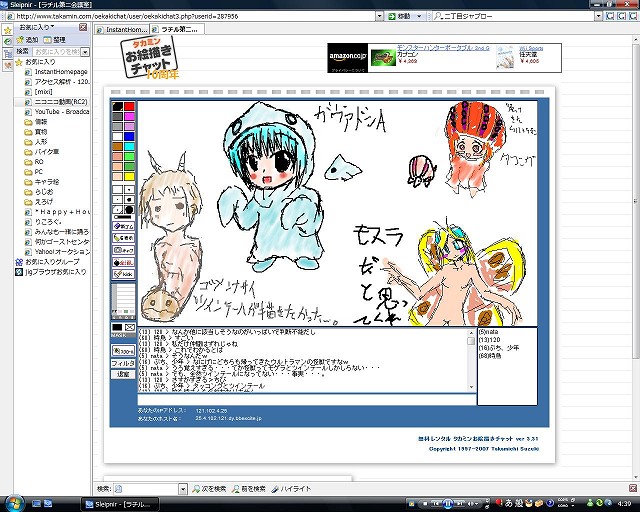Click the favorites search input field
The height and width of the screenshot is (512, 640).
click(56, 52)
